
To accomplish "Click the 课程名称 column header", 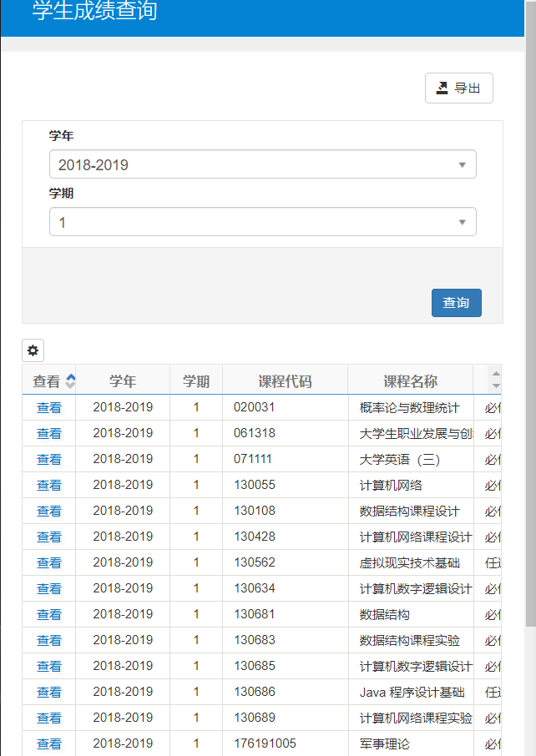I will (410, 381).
